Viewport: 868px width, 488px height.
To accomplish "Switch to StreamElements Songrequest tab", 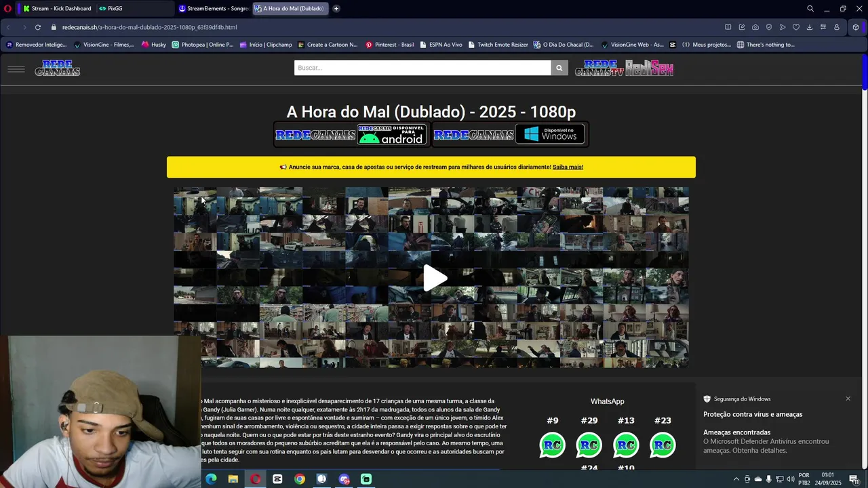I will [x=214, y=9].
